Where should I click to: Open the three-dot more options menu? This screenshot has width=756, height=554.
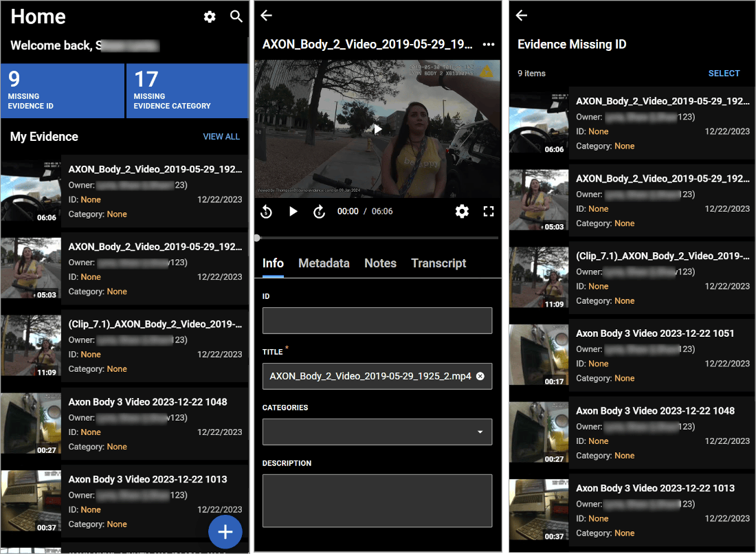pos(489,45)
